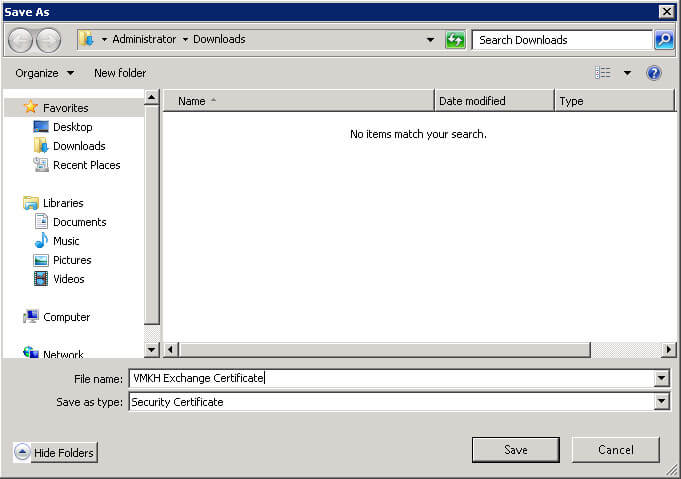Click the horizontal scrollbar thumb
Image resolution: width=681 pixels, height=479 pixels.
pyautogui.click(x=384, y=350)
